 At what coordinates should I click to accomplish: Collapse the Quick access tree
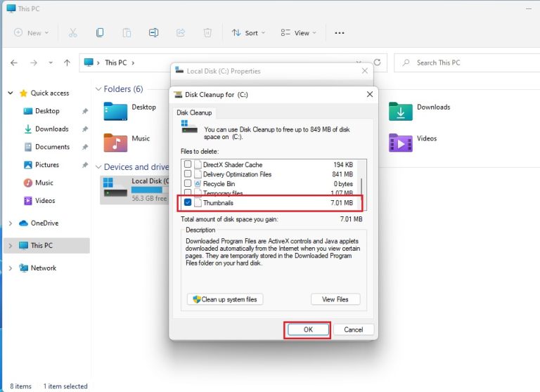[x=11, y=93]
